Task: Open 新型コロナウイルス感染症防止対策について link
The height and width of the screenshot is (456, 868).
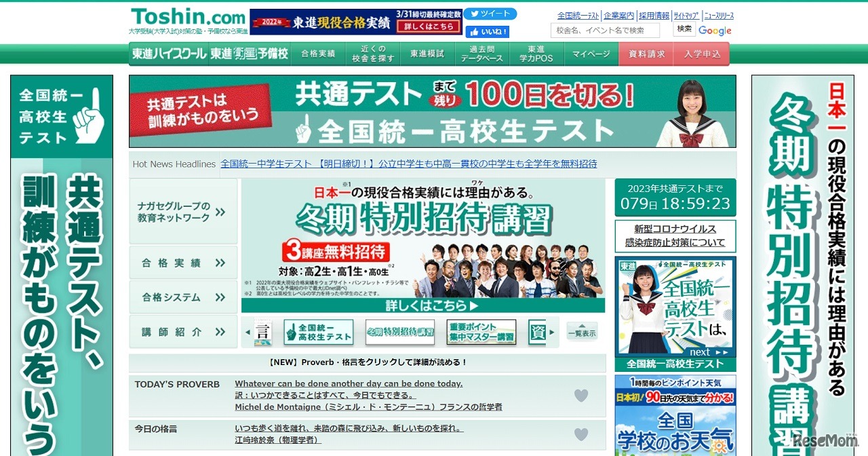Action: pyautogui.click(x=675, y=235)
